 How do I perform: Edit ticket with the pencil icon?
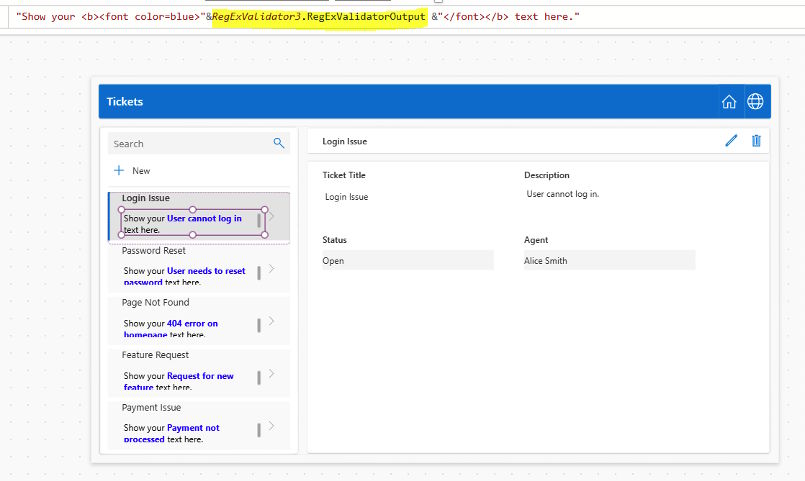click(x=731, y=141)
